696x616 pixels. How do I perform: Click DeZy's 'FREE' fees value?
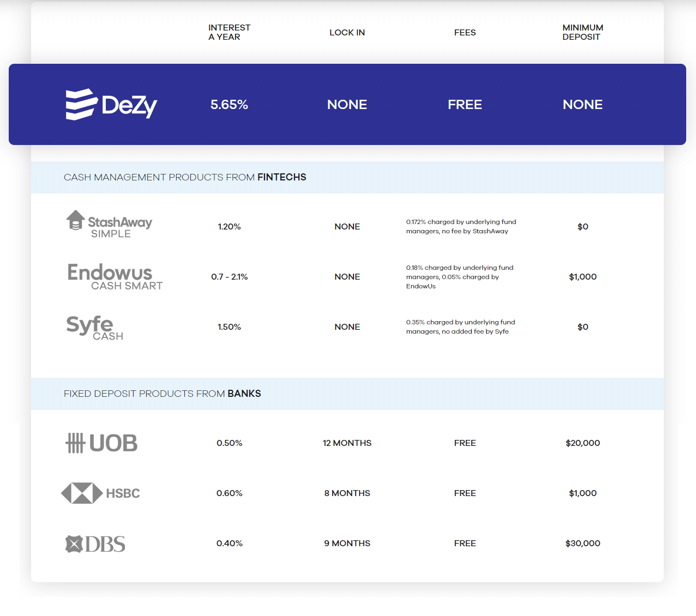[465, 105]
